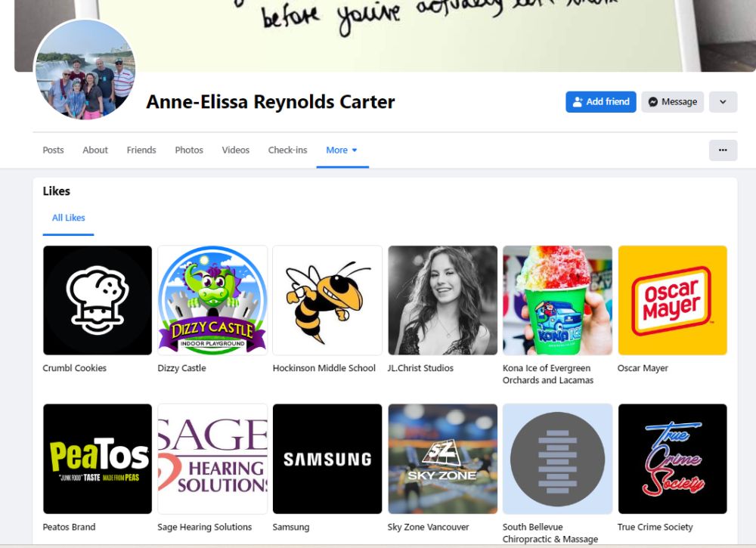Expand the More dropdown tab

342,150
